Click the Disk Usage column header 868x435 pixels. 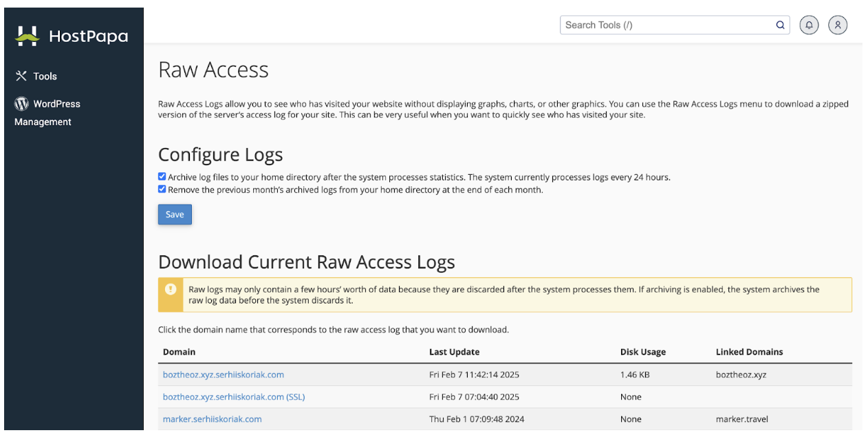click(643, 352)
